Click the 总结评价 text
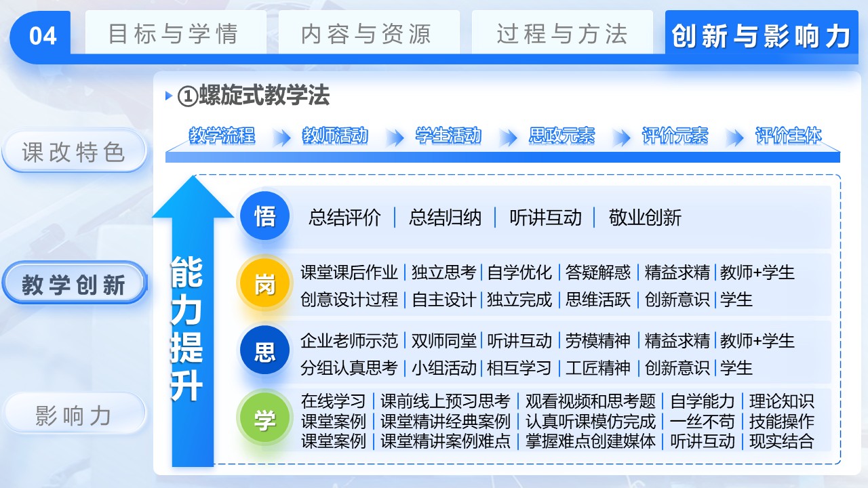 tap(344, 218)
